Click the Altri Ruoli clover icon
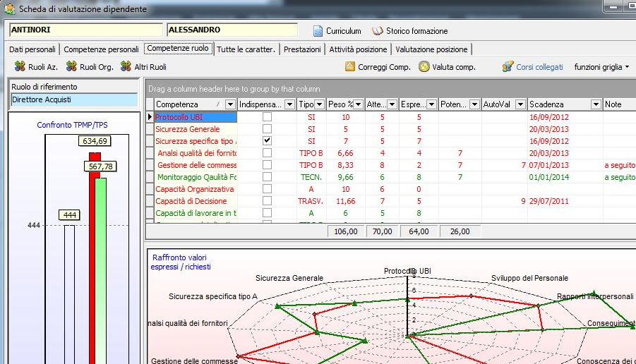 click(x=126, y=66)
